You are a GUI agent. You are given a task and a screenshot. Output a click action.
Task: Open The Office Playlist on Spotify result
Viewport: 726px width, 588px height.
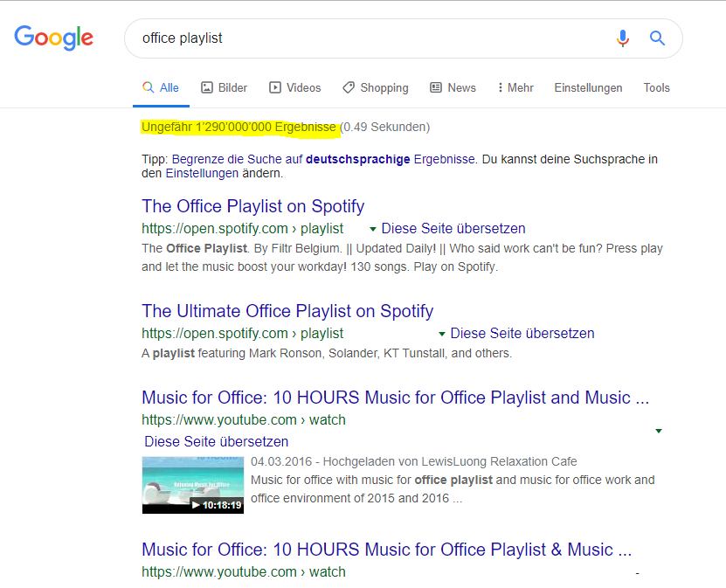point(252,207)
